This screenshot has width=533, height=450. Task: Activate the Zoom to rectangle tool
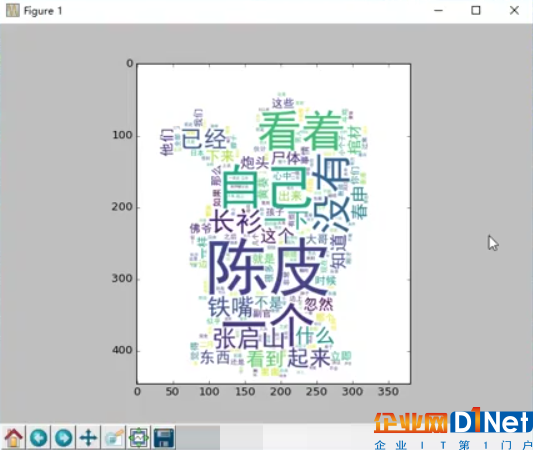pyautogui.click(x=114, y=437)
